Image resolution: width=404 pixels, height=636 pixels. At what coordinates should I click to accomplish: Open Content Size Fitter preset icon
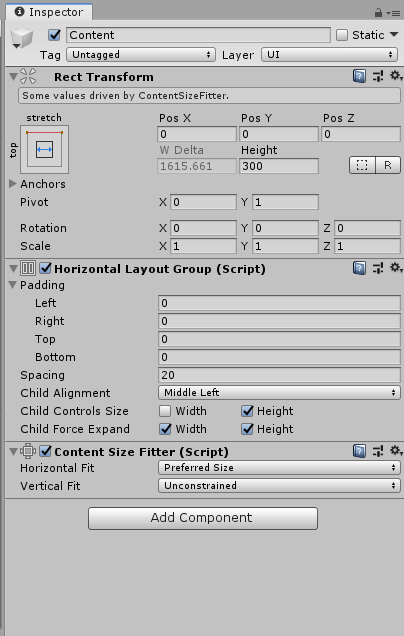click(x=378, y=451)
